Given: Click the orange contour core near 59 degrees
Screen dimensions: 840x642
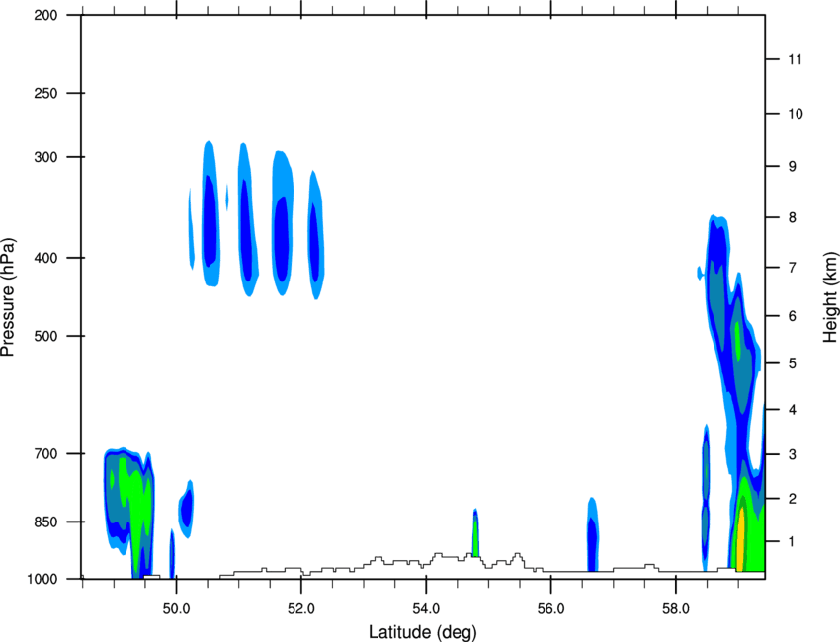Looking at the screenshot, I should [x=741, y=539].
